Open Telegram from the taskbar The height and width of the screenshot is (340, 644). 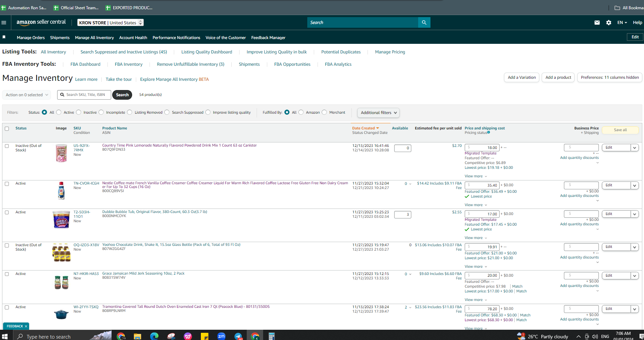pyautogui.click(x=238, y=337)
